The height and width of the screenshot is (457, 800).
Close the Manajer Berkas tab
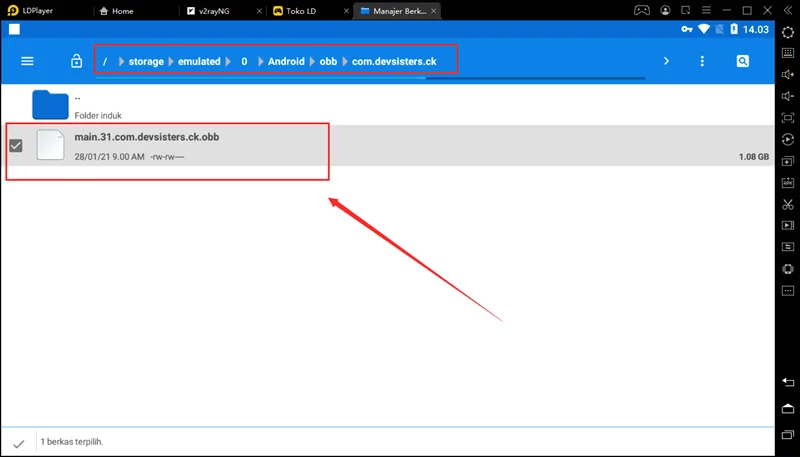click(434, 11)
